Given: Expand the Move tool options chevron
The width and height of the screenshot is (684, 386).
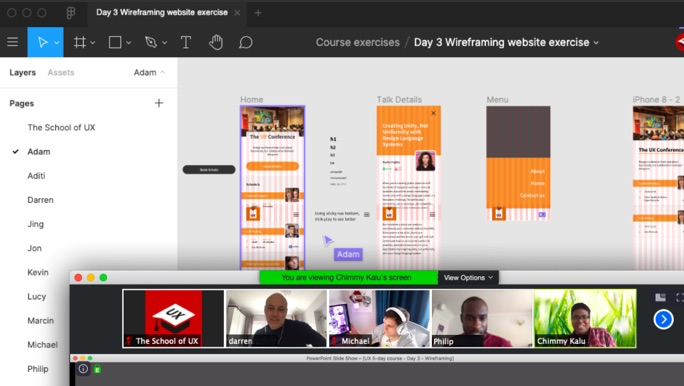Looking at the screenshot, I should tap(57, 43).
